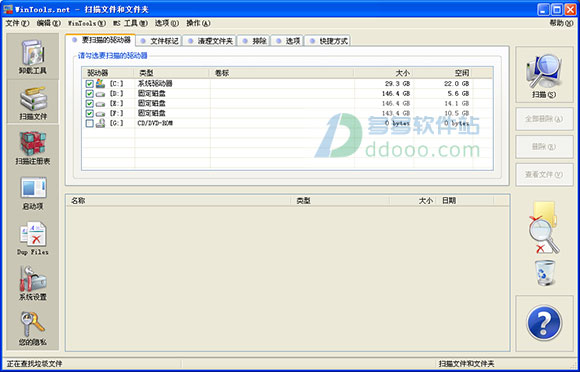This screenshot has height=372, width=580.
Task: Check the G: CD/DVD-ROM drive checkbox
Action: (90, 123)
